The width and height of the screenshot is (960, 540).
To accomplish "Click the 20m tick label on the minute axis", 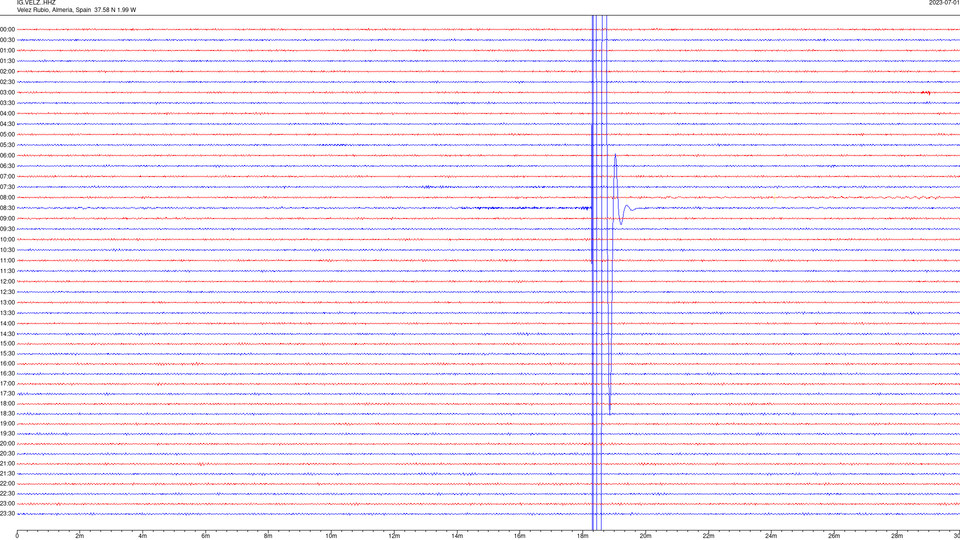I will (x=645, y=536).
